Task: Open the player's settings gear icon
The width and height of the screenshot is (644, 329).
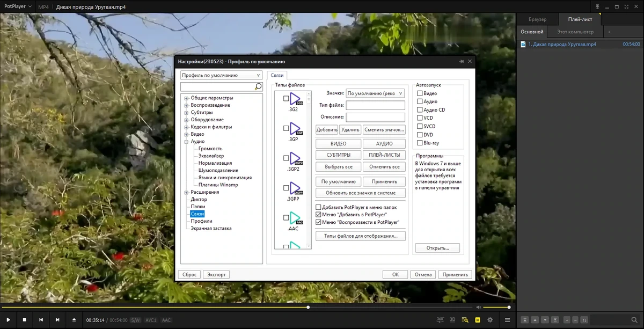Action: tap(490, 320)
